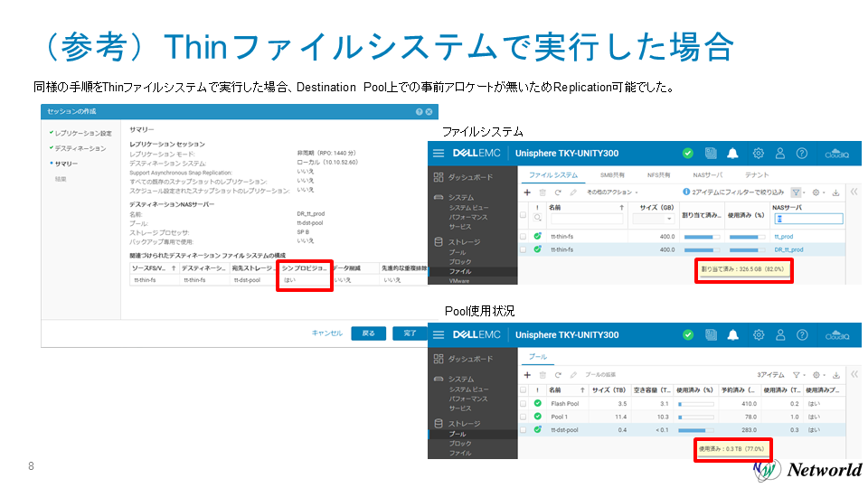Click pencil edit icon in file system toolbar
The image size is (868, 488).
point(573,192)
